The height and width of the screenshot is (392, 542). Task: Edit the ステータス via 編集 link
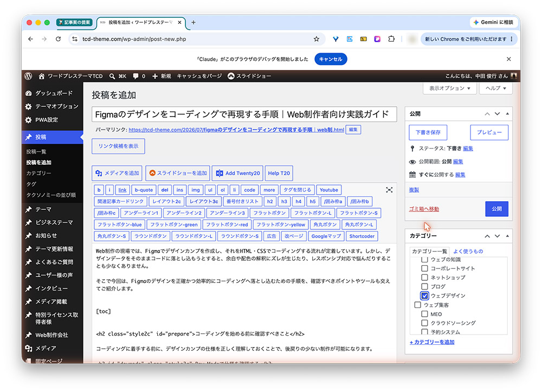click(x=468, y=149)
